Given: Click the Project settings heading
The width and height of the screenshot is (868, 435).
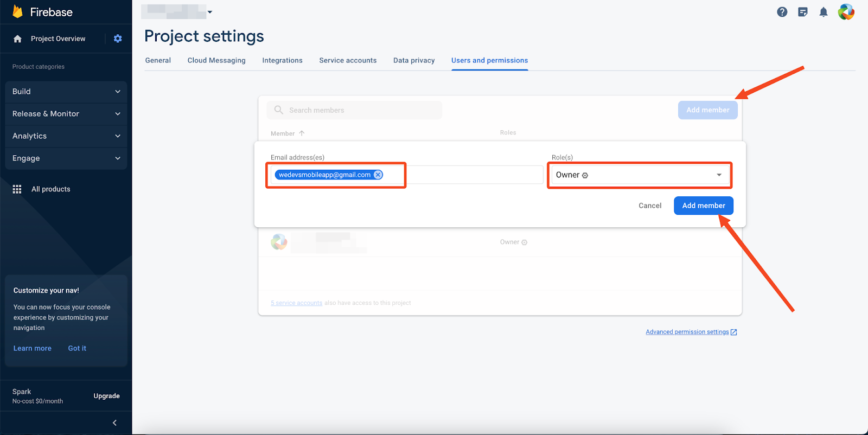Looking at the screenshot, I should [204, 36].
